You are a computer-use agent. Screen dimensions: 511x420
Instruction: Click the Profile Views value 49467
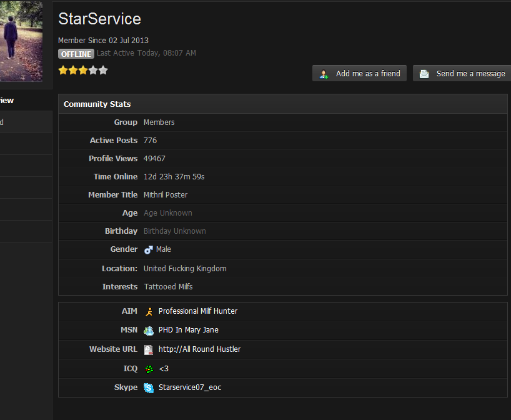click(154, 159)
